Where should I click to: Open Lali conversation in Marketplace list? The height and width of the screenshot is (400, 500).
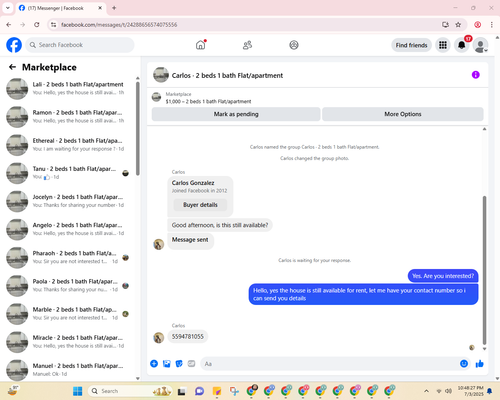click(x=68, y=89)
